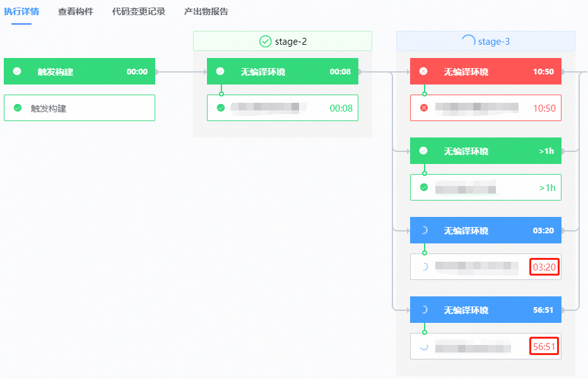Image resolution: width=588 pixels, height=379 pixels.
Task: Open the failed 无编译环境 job with 10:50
Action: (x=486, y=71)
